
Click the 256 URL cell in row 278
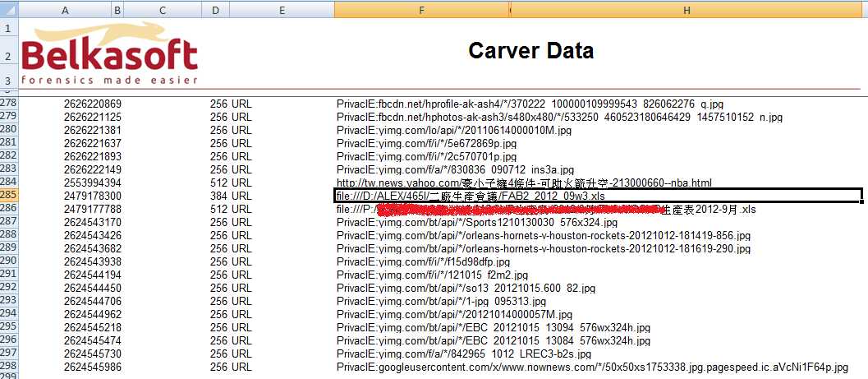[231, 104]
